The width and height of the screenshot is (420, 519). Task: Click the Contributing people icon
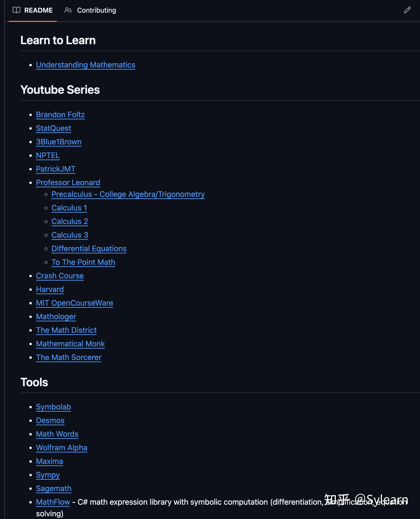[68, 10]
